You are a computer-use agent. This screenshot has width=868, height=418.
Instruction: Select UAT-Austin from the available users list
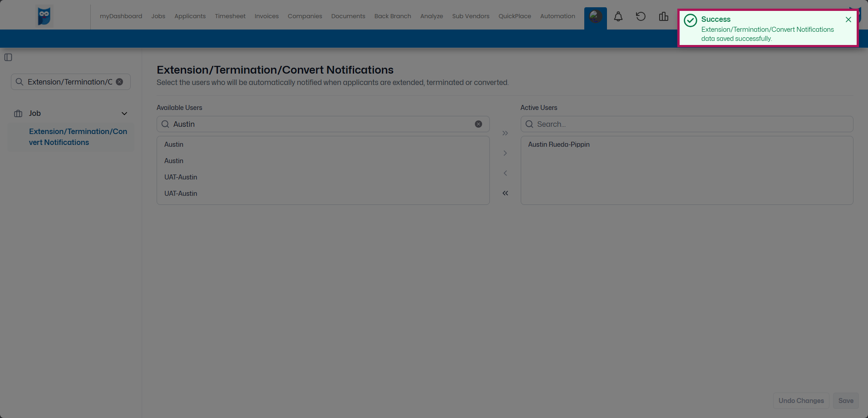coord(180,177)
